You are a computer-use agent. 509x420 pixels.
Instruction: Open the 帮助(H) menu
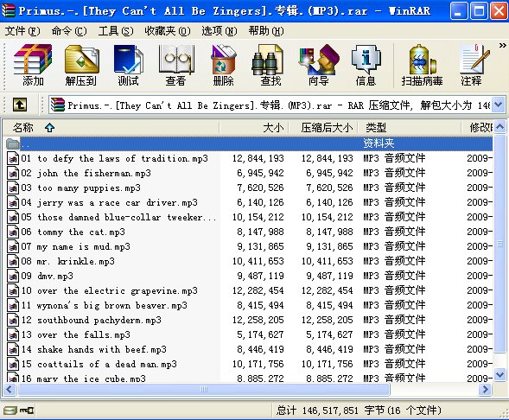pyautogui.click(x=266, y=31)
